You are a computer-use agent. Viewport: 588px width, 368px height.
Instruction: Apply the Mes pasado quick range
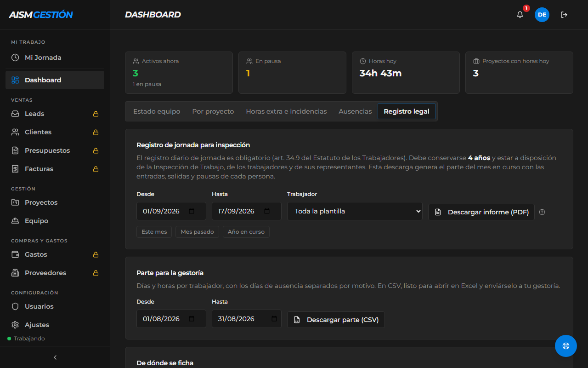click(197, 232)
